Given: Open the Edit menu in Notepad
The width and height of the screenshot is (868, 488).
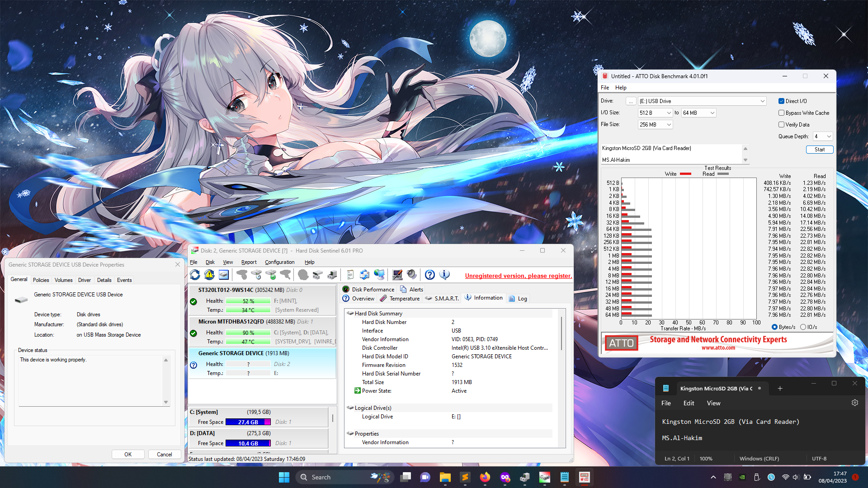Looking at the screenshot, I should point(689,403).
